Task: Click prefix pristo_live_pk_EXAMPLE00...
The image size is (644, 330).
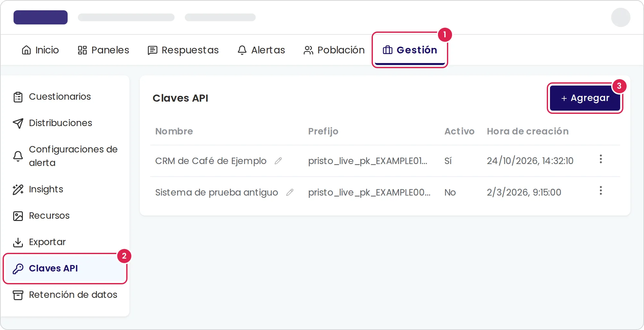Action: (x=369, y=192)
